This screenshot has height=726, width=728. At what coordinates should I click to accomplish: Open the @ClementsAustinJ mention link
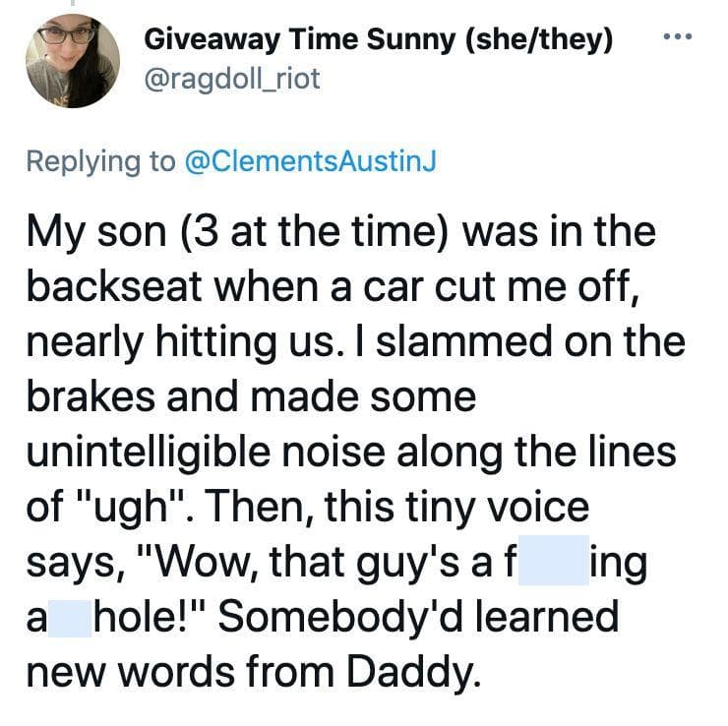point(311,161)
